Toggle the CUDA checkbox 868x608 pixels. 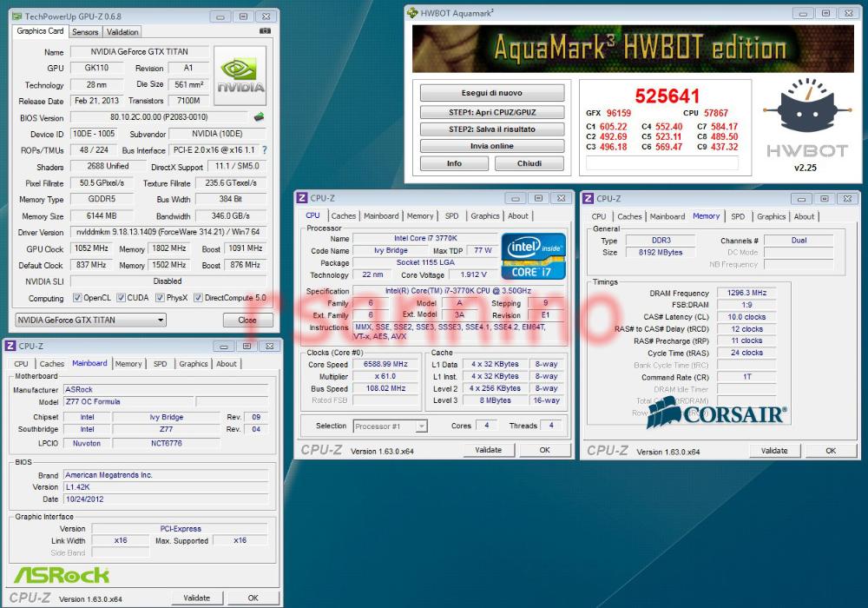(121, 298)
